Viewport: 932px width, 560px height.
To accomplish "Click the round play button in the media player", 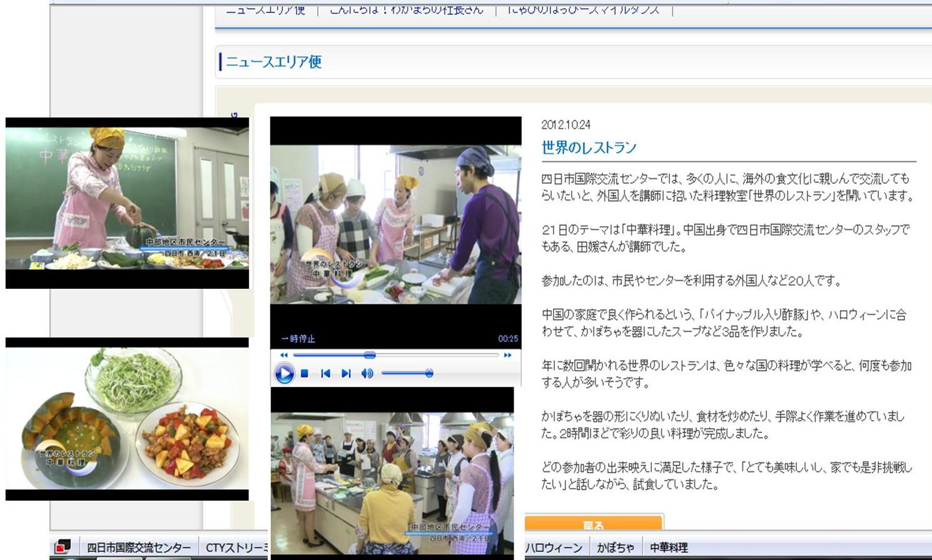I will pyautogui.click(x=284, y=374).
